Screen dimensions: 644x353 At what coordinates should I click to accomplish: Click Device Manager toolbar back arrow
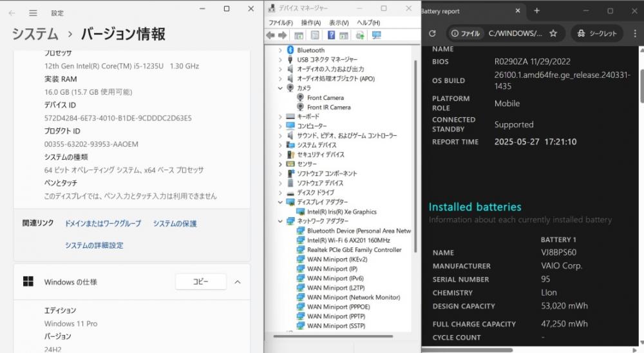click(x=270, y=35)
